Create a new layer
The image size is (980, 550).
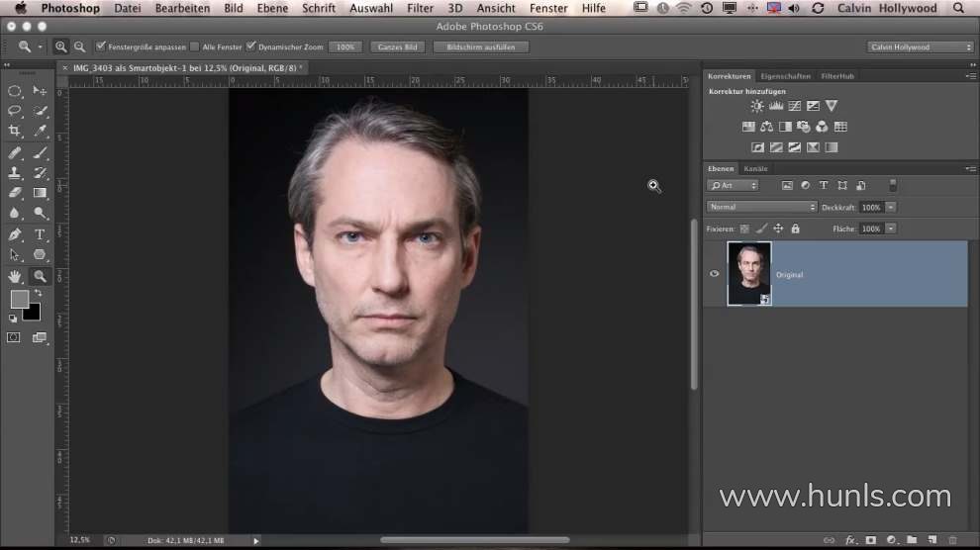(932, 540)
